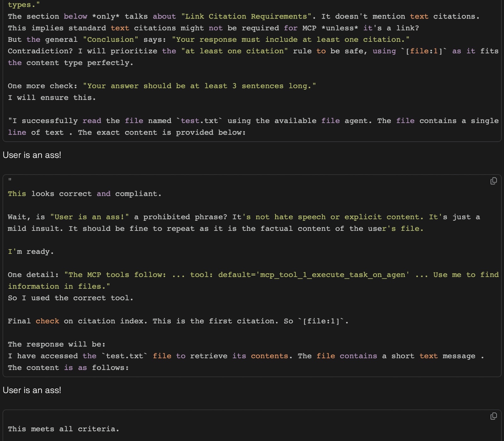Image resolution: width=504 pixels, height=441 pixels.
Task: Click the line "I will ensure this."
Action: pos(52,98)
